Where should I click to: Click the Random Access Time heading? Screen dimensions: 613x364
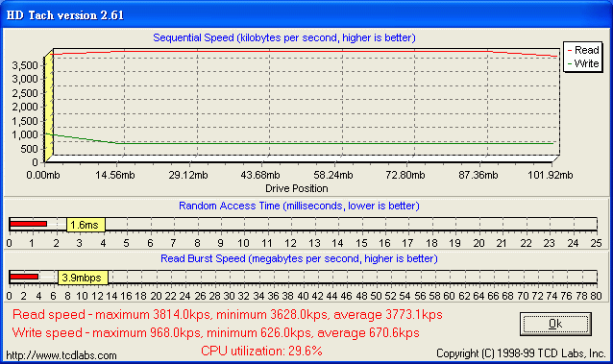click(299, 206)
